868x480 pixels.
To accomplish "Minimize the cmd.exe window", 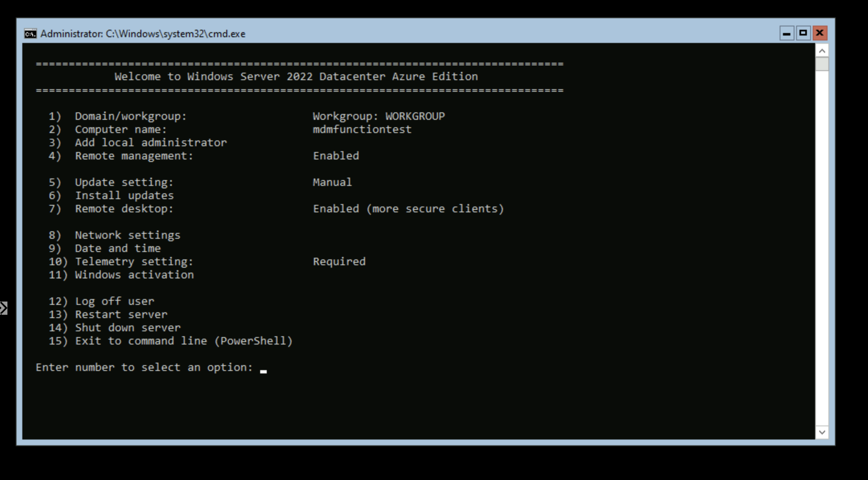I will coord(787,33).
